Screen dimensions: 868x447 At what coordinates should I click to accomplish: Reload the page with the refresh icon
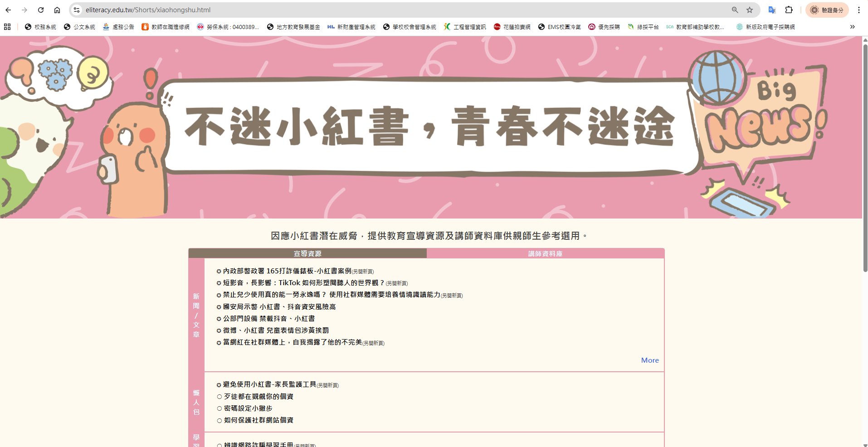coord(41,10)
